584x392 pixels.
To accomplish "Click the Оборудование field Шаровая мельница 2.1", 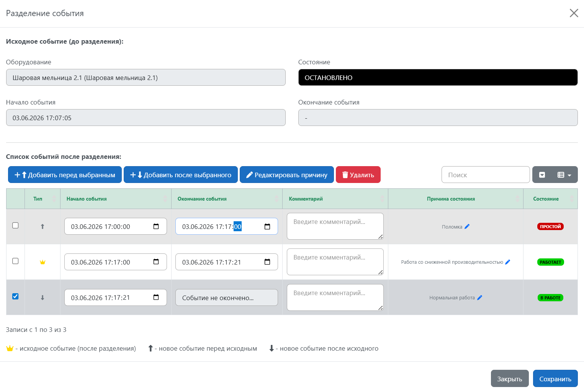I will (x=146, y=77).
